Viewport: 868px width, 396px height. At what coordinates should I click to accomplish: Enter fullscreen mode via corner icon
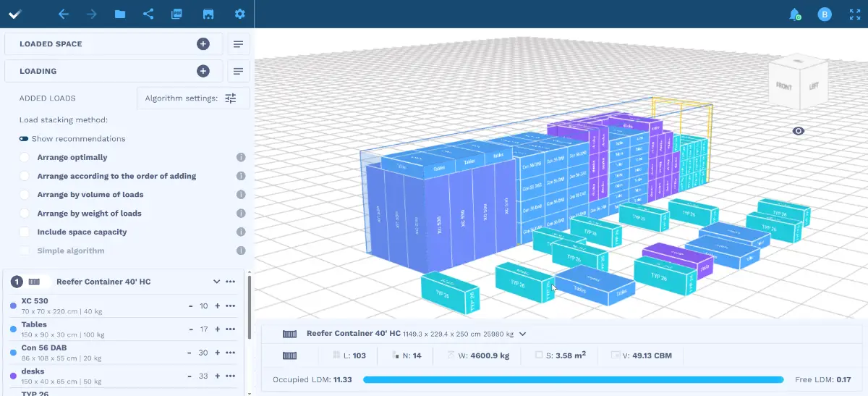pyautogui.click(x=854, y=14)
